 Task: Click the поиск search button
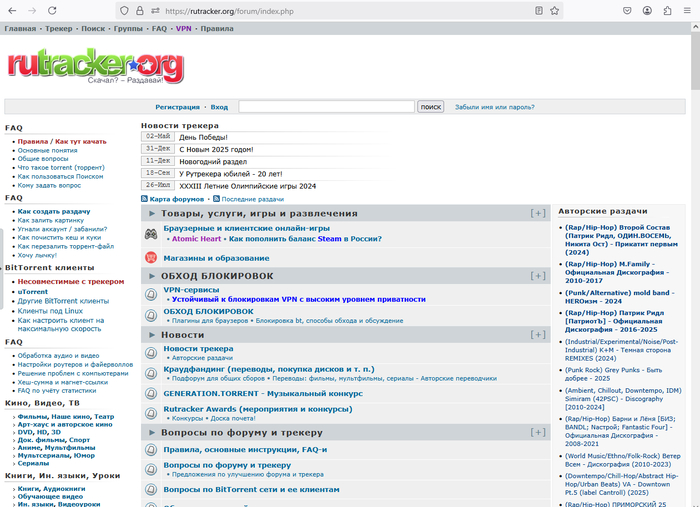coord(430,107)
